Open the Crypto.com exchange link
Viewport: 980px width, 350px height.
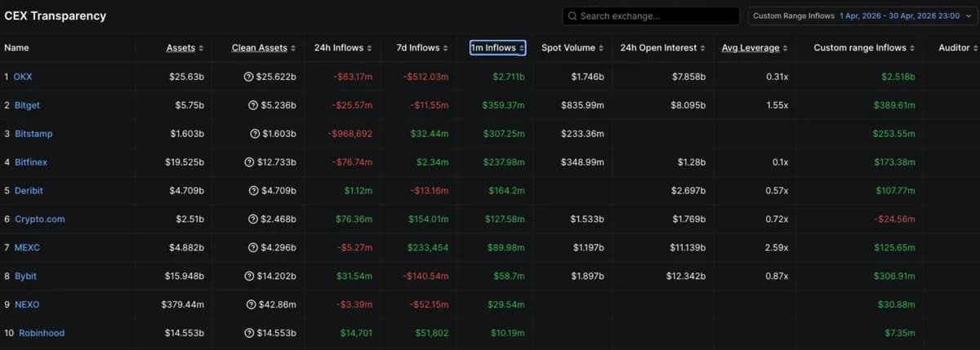39,219
